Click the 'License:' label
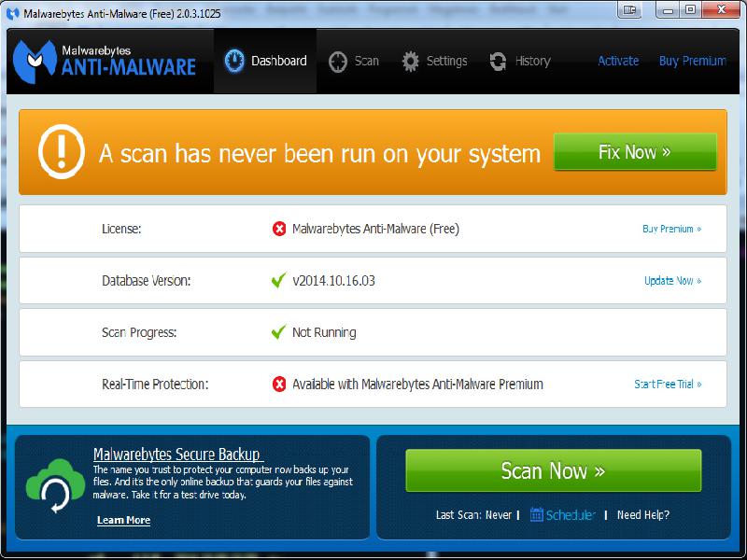Viewport: 747px width, 560px height. pos(121,229)
